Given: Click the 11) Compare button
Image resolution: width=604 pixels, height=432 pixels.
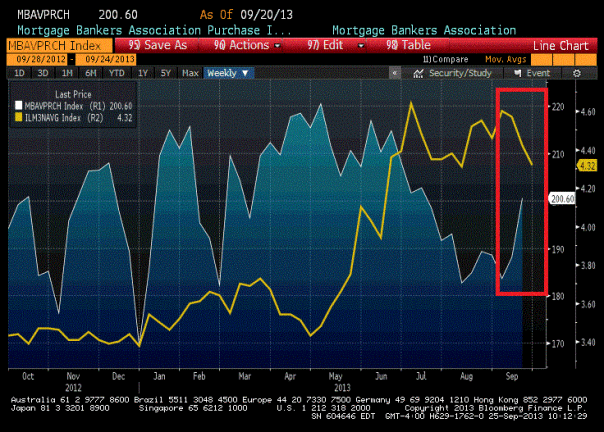Looking at the screenshot, I should point(445,59).
